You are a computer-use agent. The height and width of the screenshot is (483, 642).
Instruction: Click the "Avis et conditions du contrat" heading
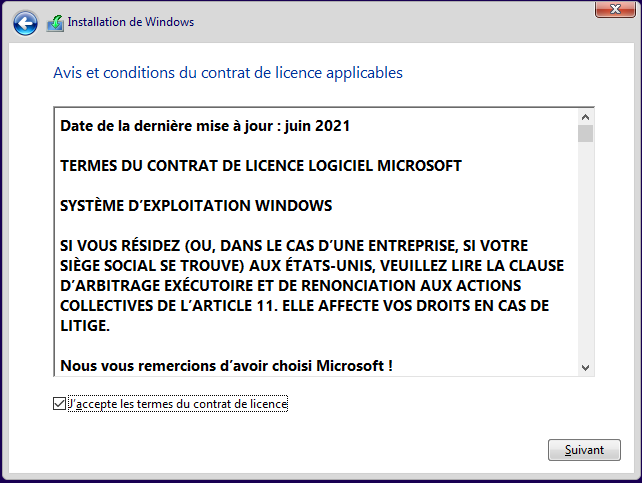[227, 73]
